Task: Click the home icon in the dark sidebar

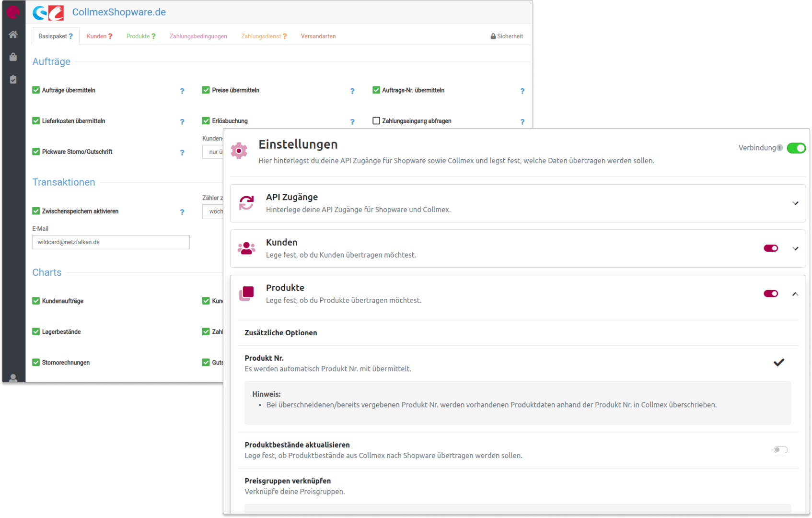Action: click(x=13, y=35)
